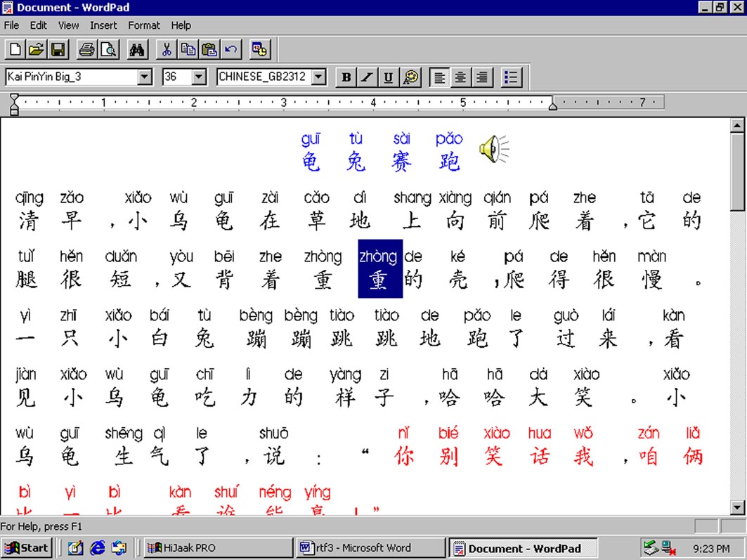Open the Format menu
The width and height of the screenshot is (747, 560).
pyautogui.click(x=143, y=25)
